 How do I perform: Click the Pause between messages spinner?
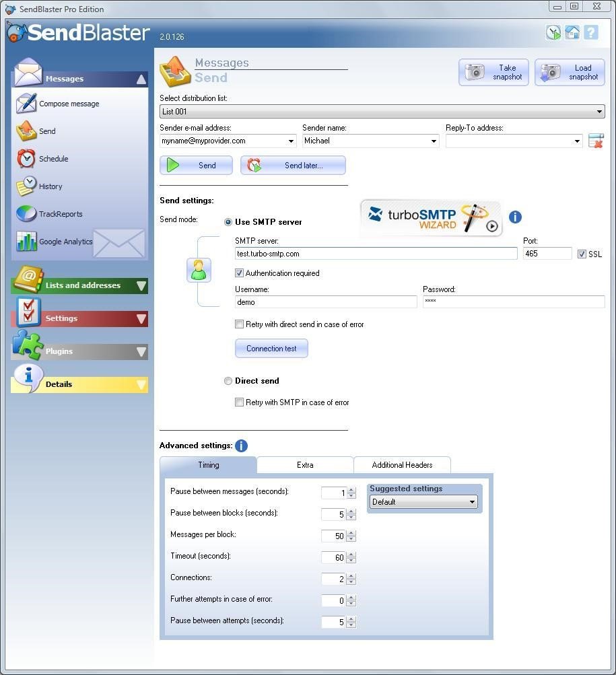pyautogui.click(x=351, y=493)
